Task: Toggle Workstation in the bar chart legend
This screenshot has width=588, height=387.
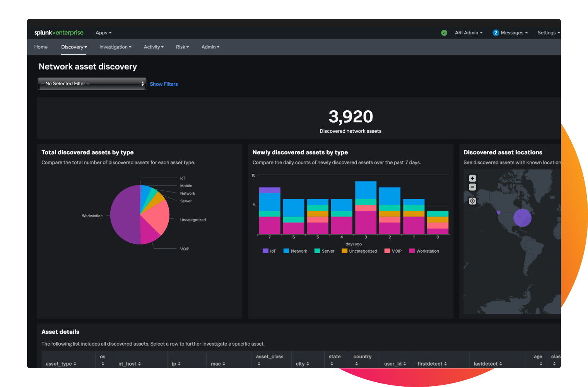Action: coord(424,251)
